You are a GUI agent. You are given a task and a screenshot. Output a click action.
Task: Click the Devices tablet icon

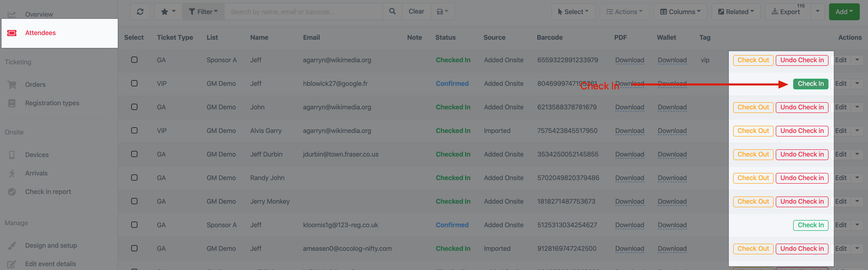point(12,155)
